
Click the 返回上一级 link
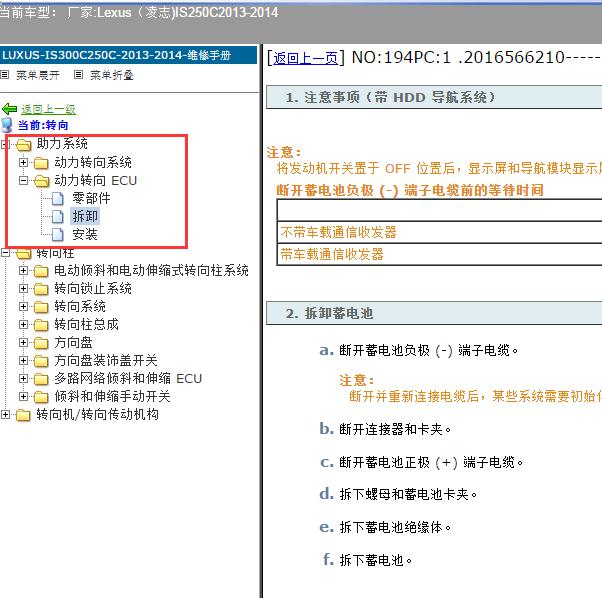(x=48, y=109)
